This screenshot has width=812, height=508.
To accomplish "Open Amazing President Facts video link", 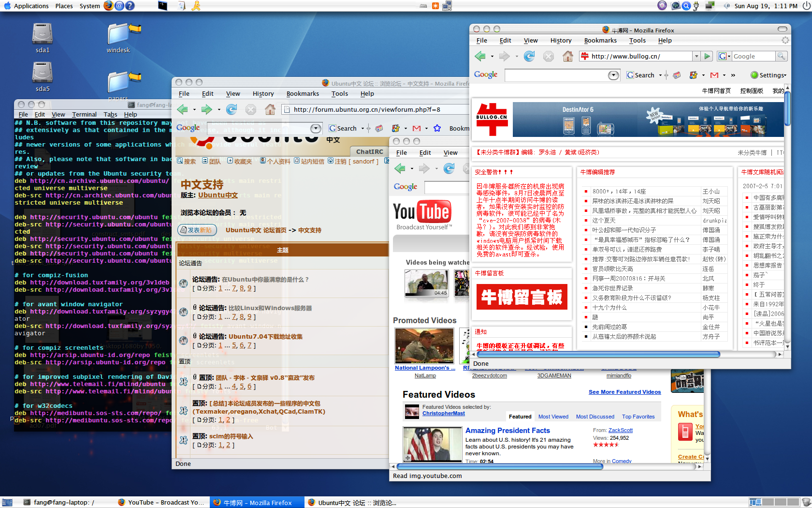I will tap(507, 431).
